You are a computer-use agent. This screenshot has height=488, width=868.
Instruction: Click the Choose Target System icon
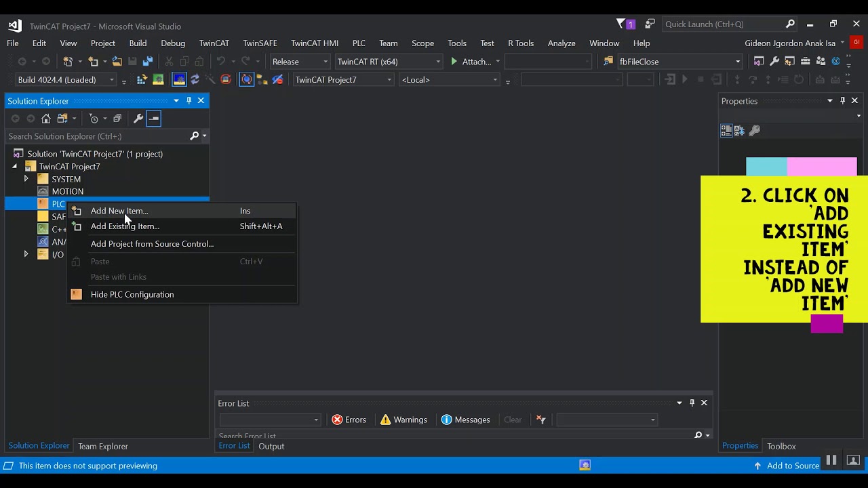point(262,80)
